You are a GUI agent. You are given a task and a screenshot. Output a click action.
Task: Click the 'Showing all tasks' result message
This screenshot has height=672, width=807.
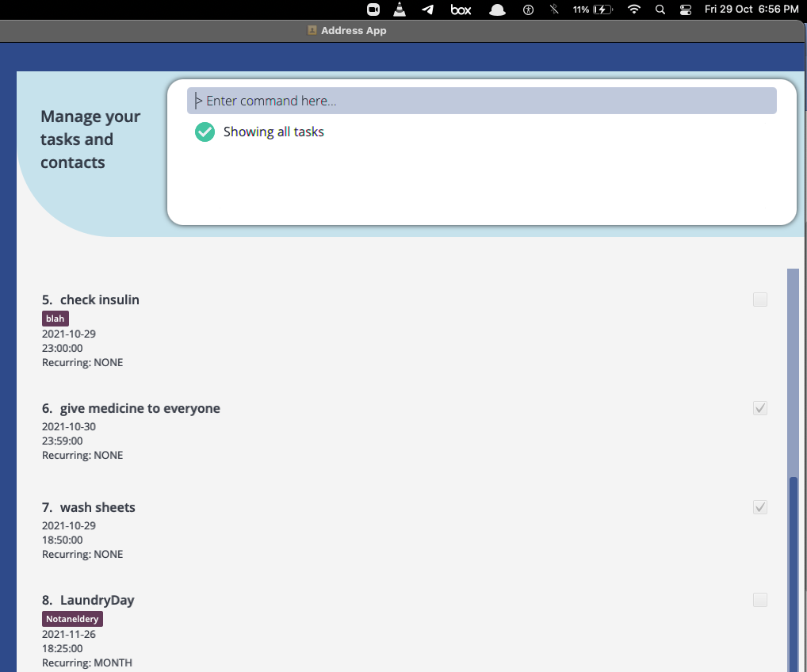tap(273, 132)
